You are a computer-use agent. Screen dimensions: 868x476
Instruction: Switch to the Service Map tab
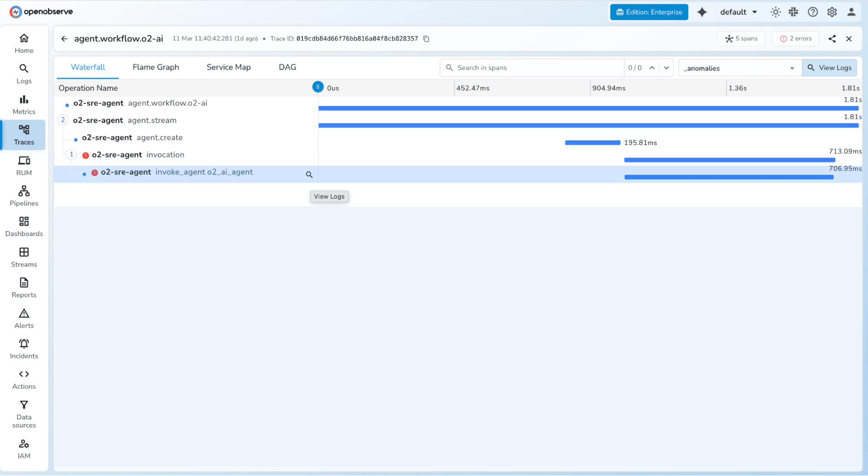[x=228, y=67]
